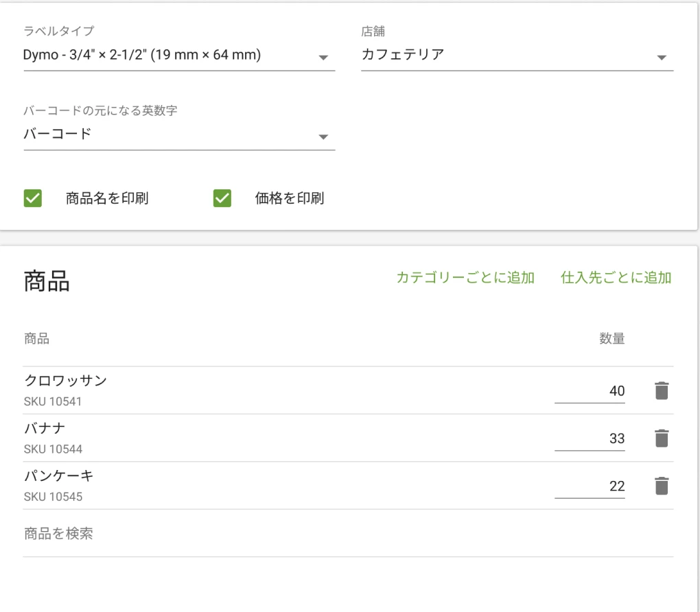Delete the クロワッサン row with trash icon
This screenshot has width=700, height=612.
pos(661,391)
